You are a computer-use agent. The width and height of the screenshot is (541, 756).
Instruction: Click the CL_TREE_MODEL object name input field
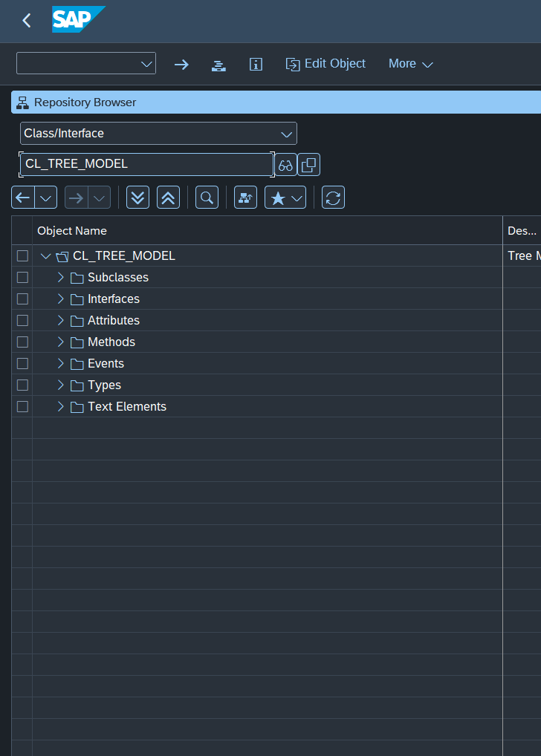click(146, 164)
